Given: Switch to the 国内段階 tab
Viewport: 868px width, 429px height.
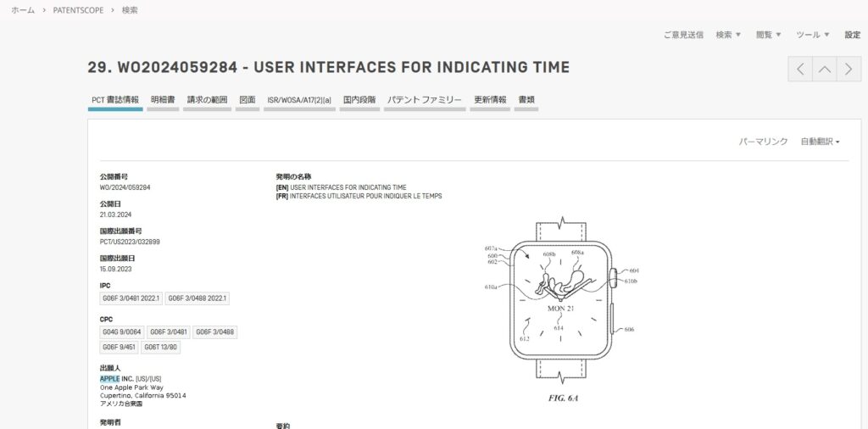Looking at the screenshot, I should click(x=359, y=100).
